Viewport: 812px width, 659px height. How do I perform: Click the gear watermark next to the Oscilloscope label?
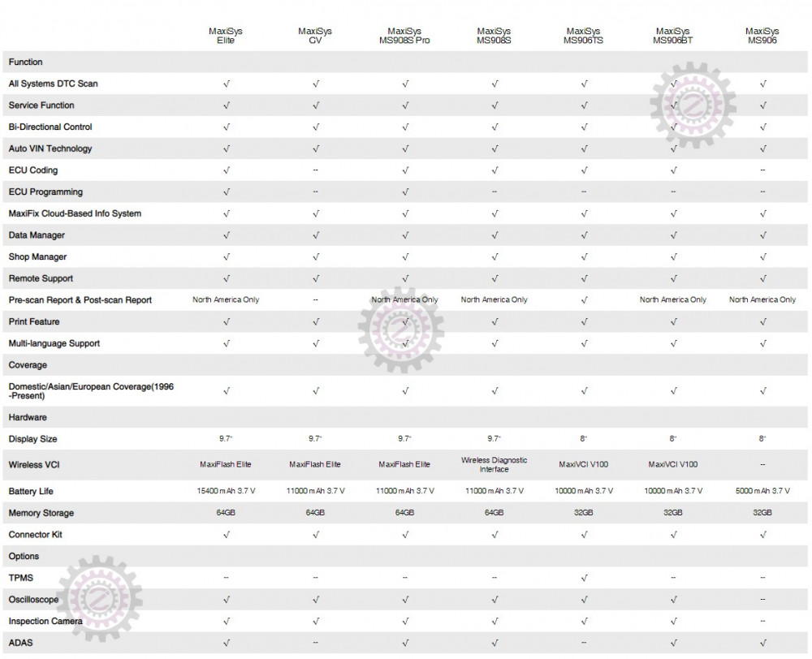click(x=97, y=598)
